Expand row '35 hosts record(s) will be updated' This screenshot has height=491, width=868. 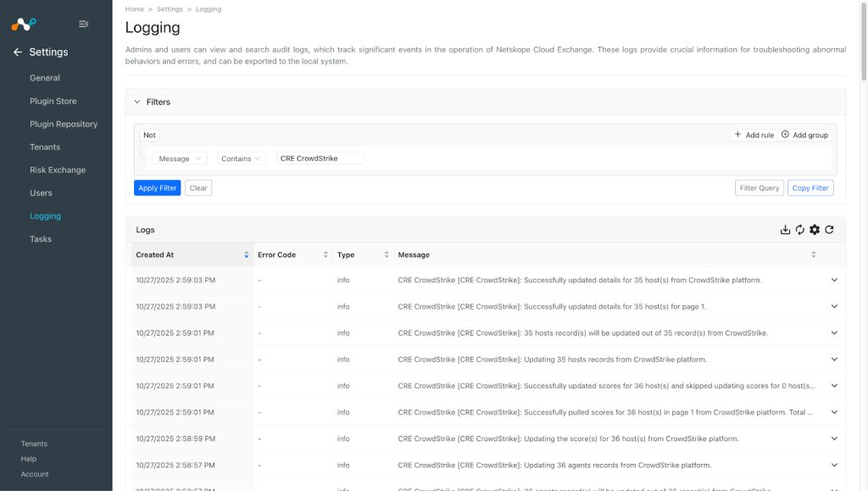[x=834, y=333]
